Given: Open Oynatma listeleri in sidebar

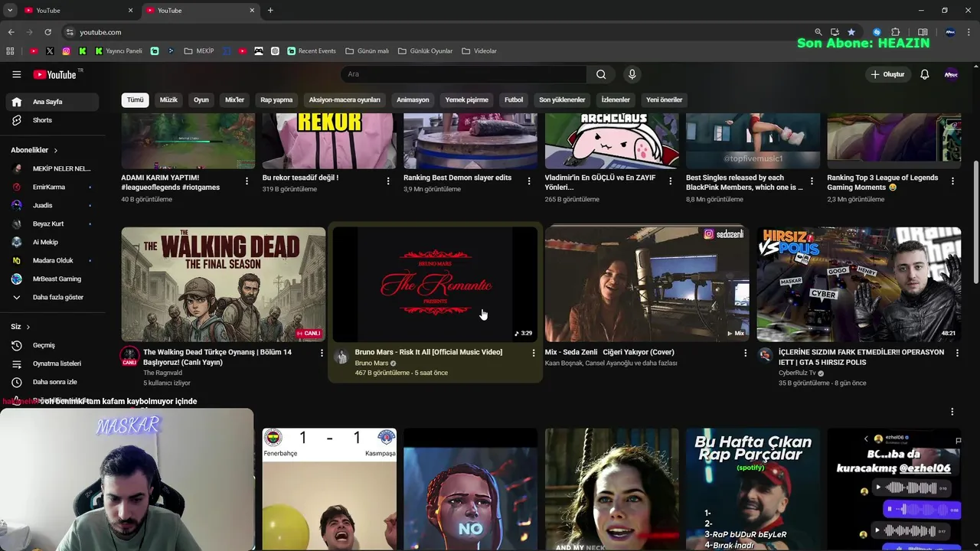Looking at the screenshot, I should pos(51,364).
